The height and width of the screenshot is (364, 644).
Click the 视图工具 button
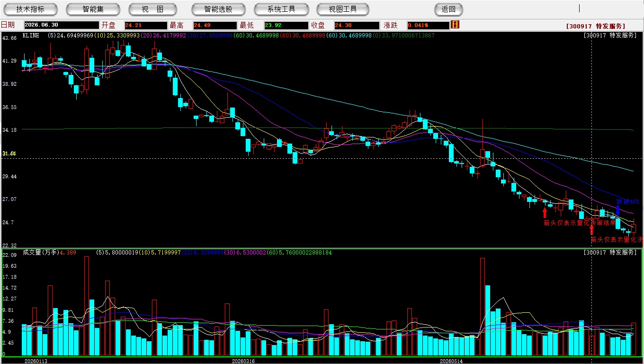343,9
